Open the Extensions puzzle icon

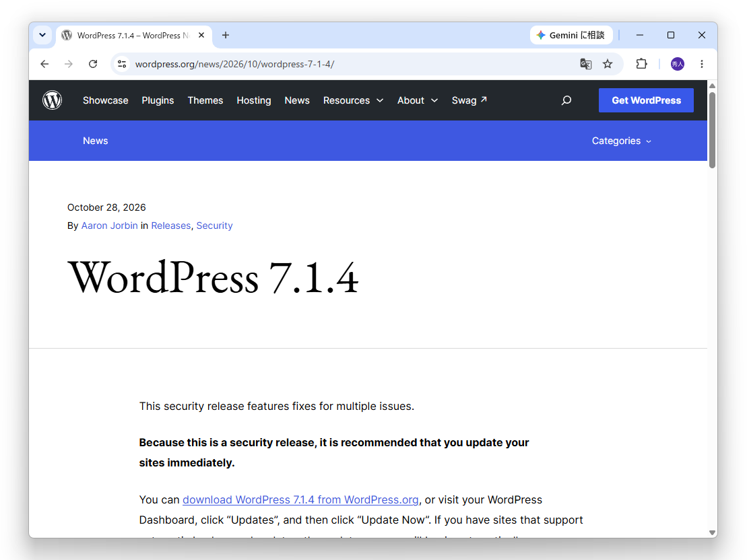tap(642, 64)
